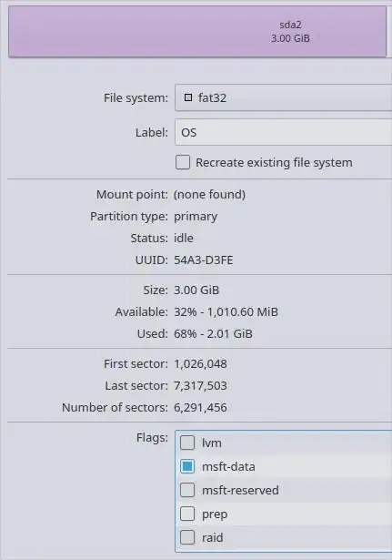Click First sector value 1,026,048

point(200,364)
